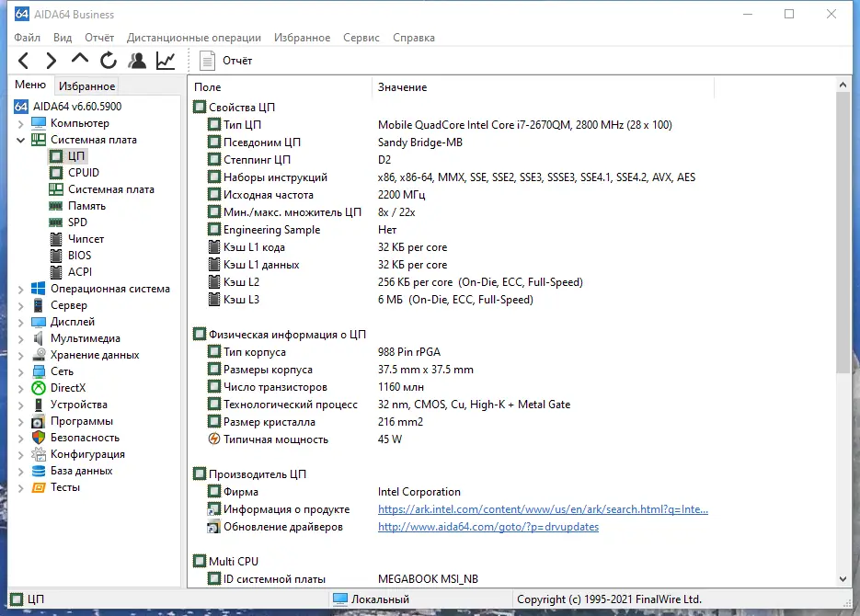This screenshot has height=616, width=860.
Task: Switch to the Меню sidebar tab
Action: tap(30, 85)
